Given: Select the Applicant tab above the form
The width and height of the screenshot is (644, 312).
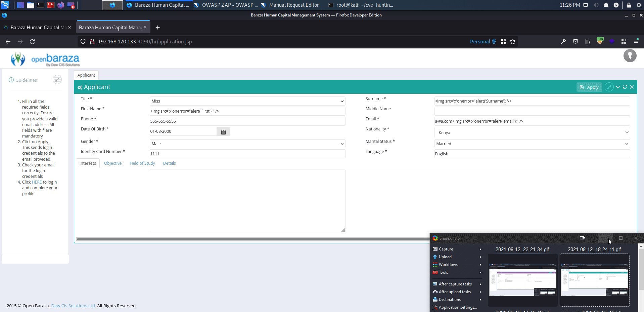Looking at the screenshot, I should pos(86,75).
